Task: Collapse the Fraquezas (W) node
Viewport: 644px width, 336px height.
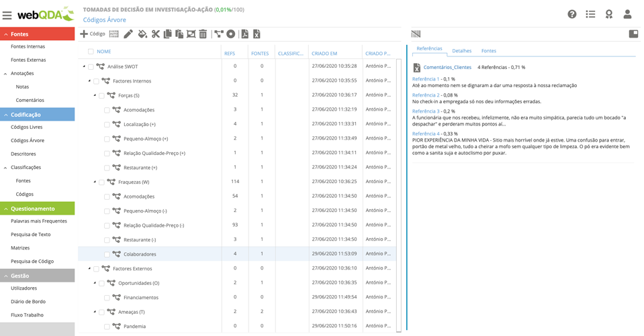Action: [95, 182]
